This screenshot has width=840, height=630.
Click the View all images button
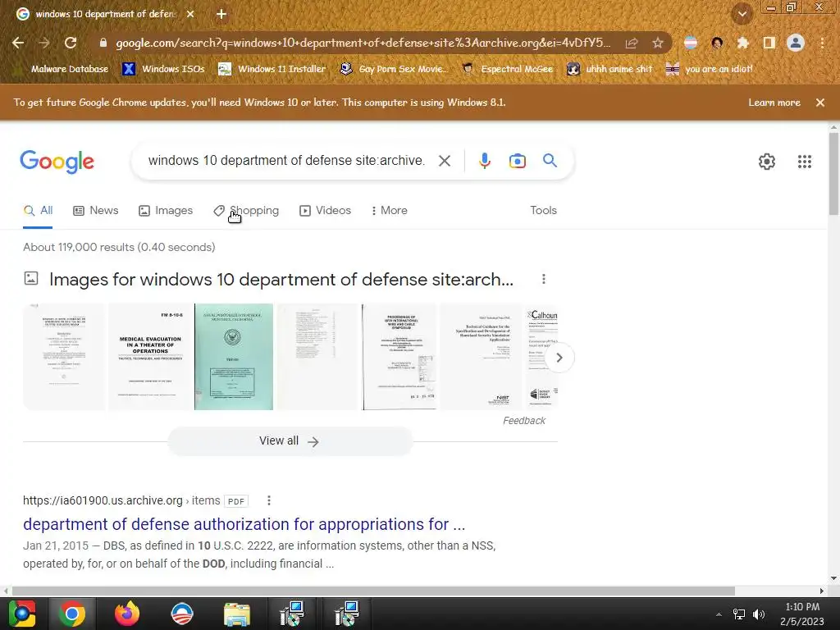tap(290, 441)
